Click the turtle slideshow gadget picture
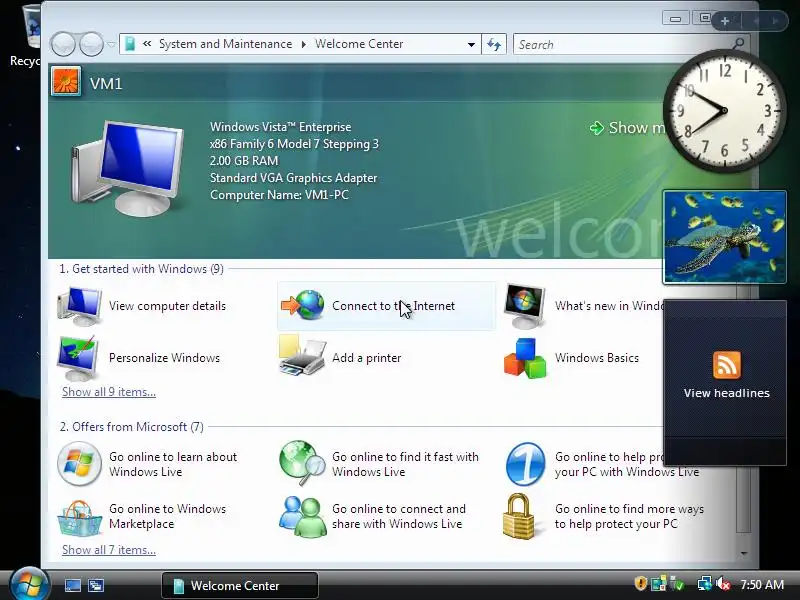This screenshot has height=600, width=800. (x=724, y=237)
